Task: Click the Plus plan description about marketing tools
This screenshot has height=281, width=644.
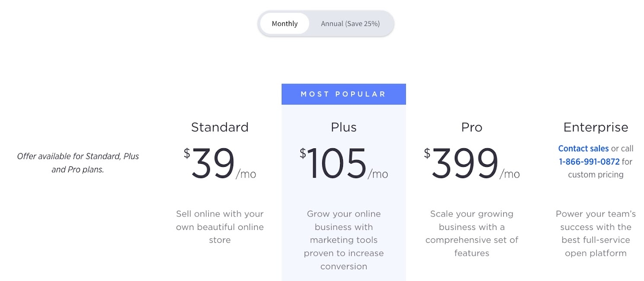Action: click(x=344, y=240)
